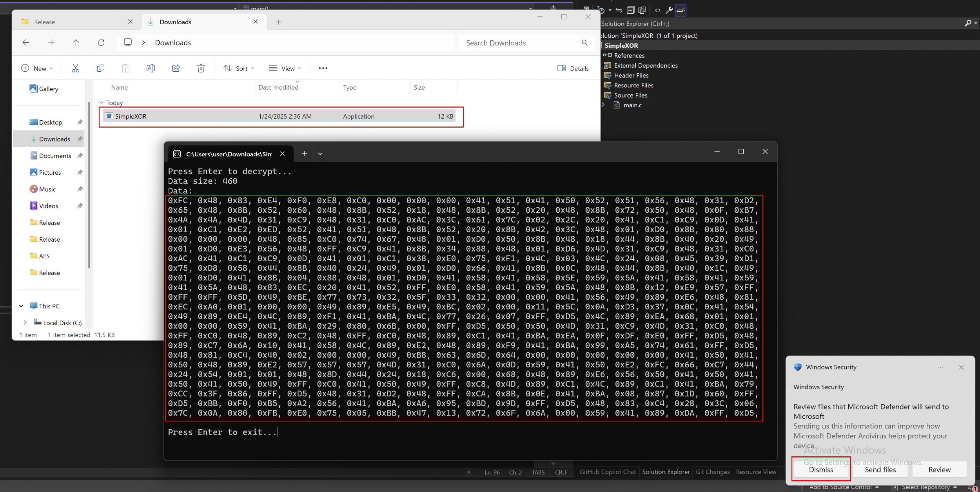
Task: Open the New dropdown in File Explorer
Action: tap(37, 68)
